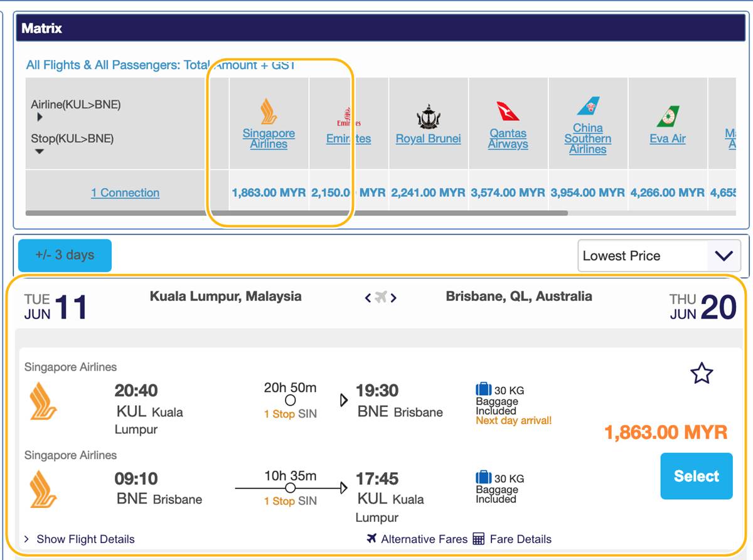Click the 1 Connection link

125,193
